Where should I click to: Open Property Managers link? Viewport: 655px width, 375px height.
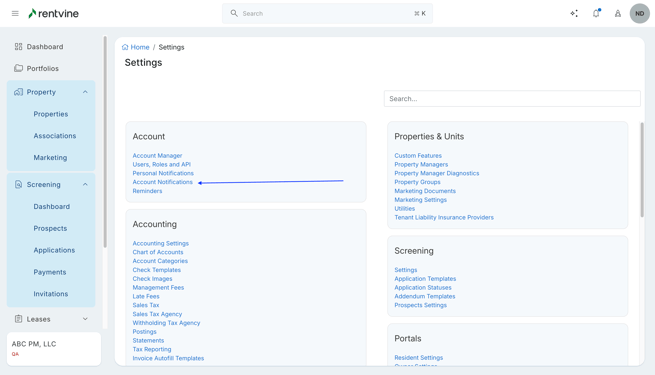point(421,164)
